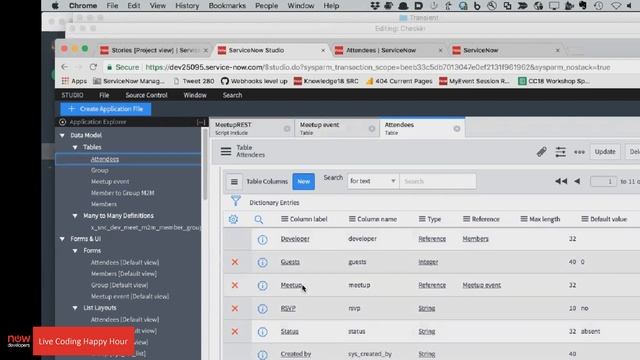
Task: Click the Chrome back arrow
Action: point(64,67)
